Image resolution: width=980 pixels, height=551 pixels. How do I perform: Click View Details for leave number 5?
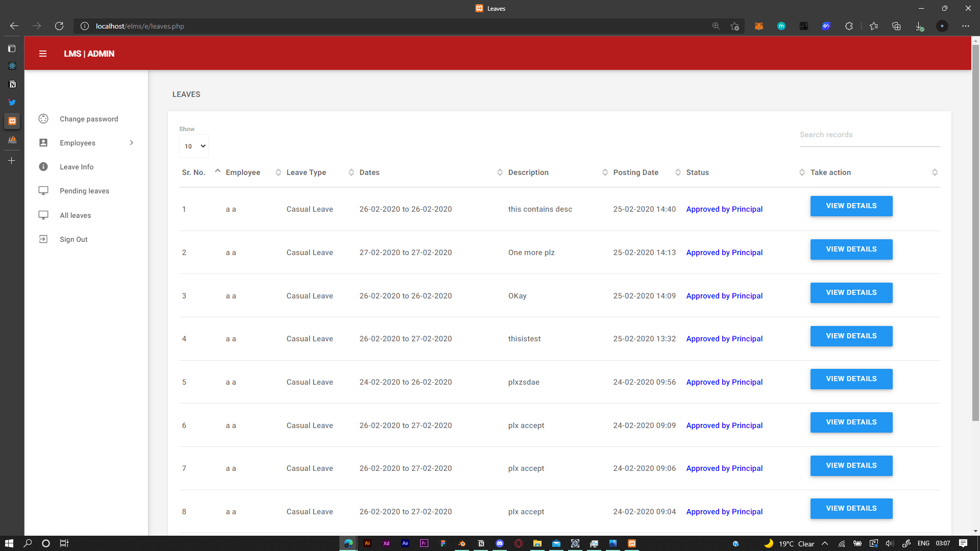coord(851,379)
